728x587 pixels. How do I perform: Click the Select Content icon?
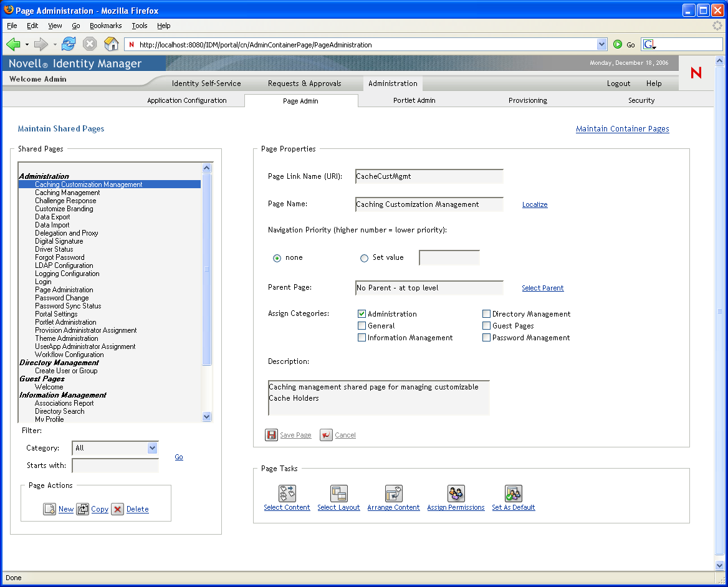coord(287,494)
